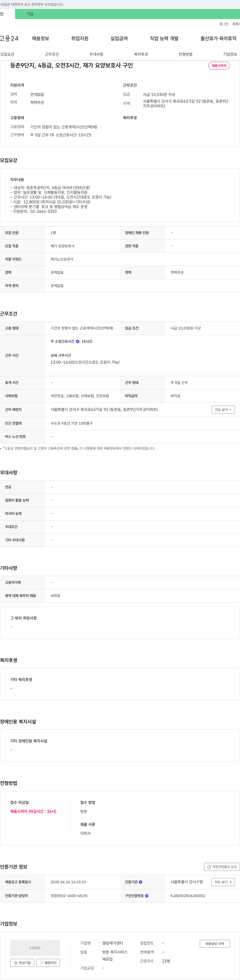Click 구인인증번호 value KJAE002506260002
The image size is (240, 980).
coord(188,896)
